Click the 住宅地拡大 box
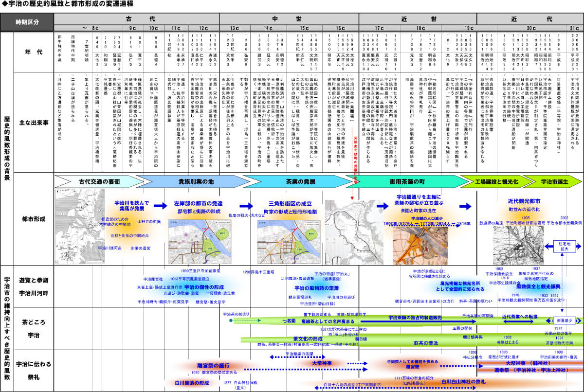 [x=566, y=246]
